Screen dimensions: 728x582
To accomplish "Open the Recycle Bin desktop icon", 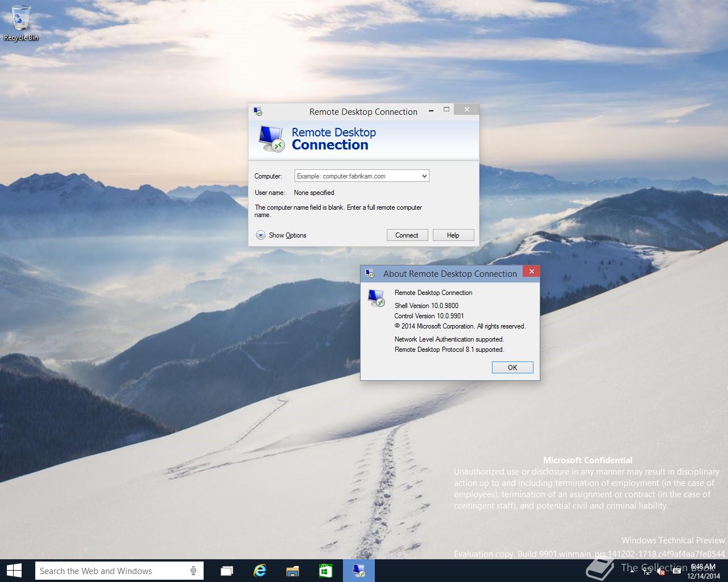I will 21,23.
